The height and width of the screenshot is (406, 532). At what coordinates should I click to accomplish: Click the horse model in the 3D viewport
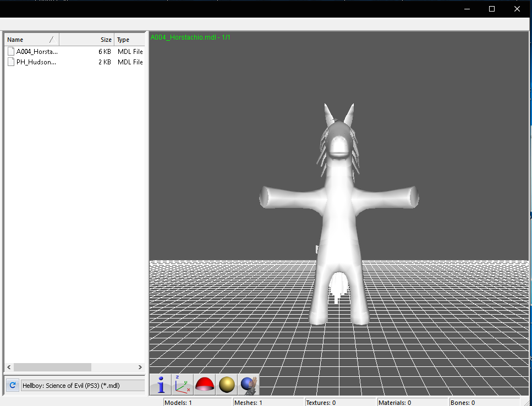(339, 215)
